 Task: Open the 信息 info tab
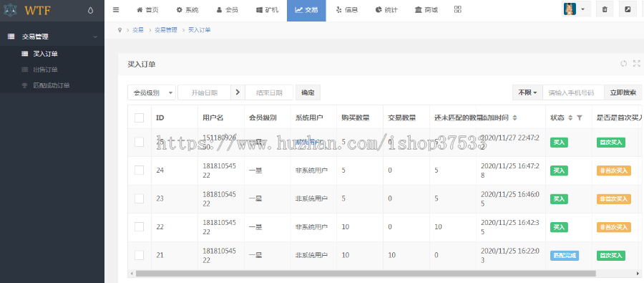coord(346,10)
